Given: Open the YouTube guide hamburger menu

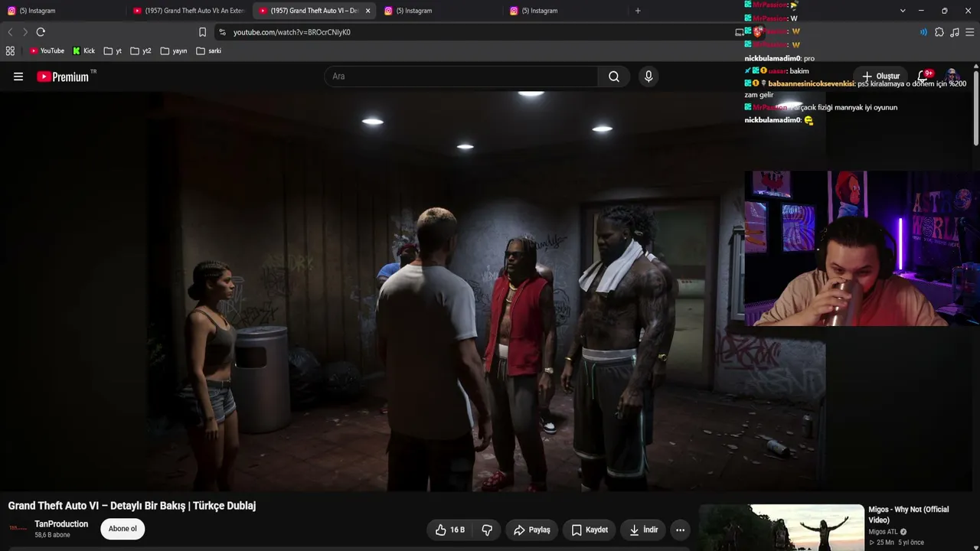Looking at the screenshot, I should click(18, 77).
